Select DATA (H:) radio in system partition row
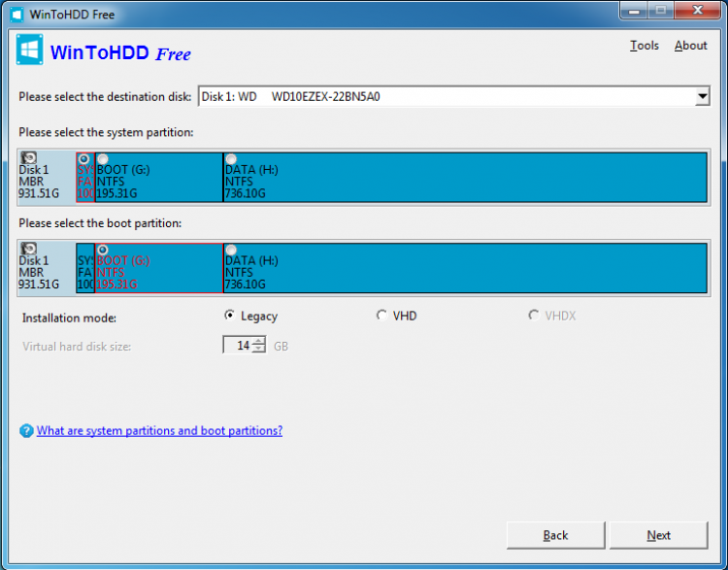 click(231, 159)
